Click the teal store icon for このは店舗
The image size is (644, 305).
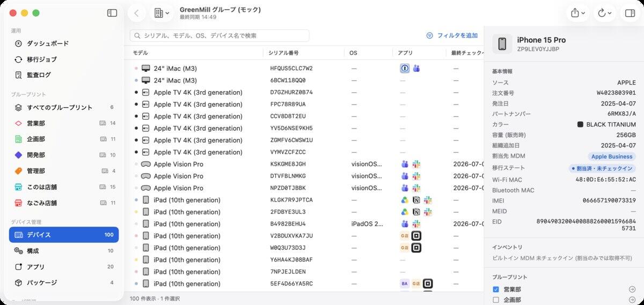pos(18,187)
